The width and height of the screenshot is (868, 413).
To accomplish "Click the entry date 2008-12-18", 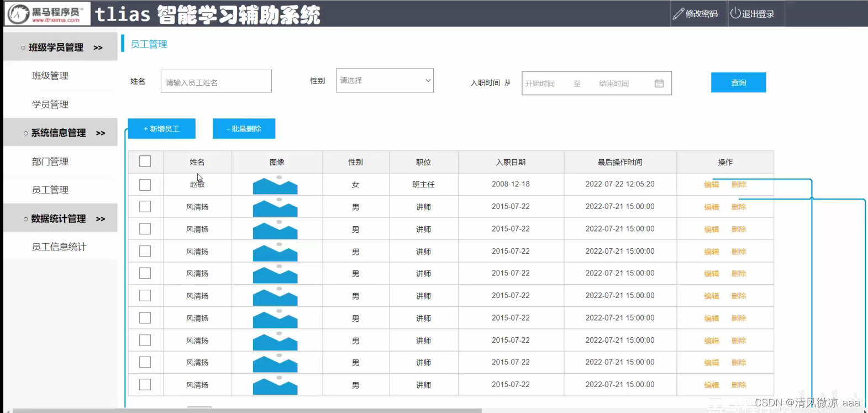I will click(x=511, y=184).
